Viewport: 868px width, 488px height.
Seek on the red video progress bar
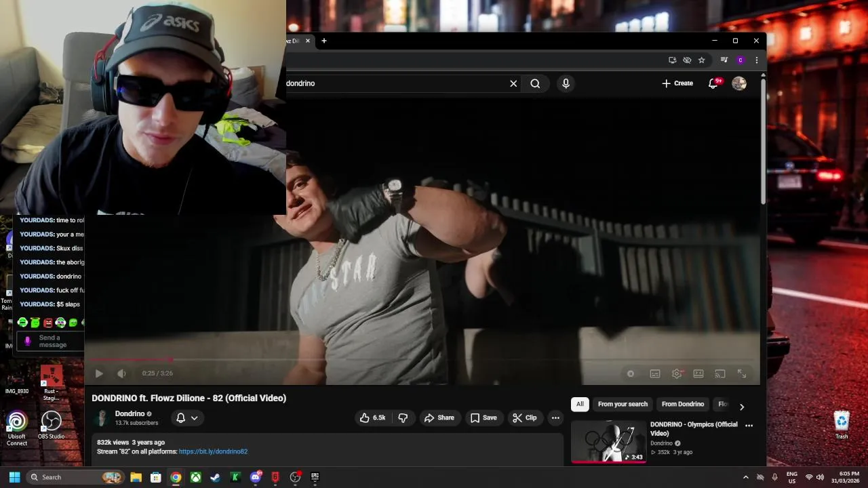[x=422, y=360]
